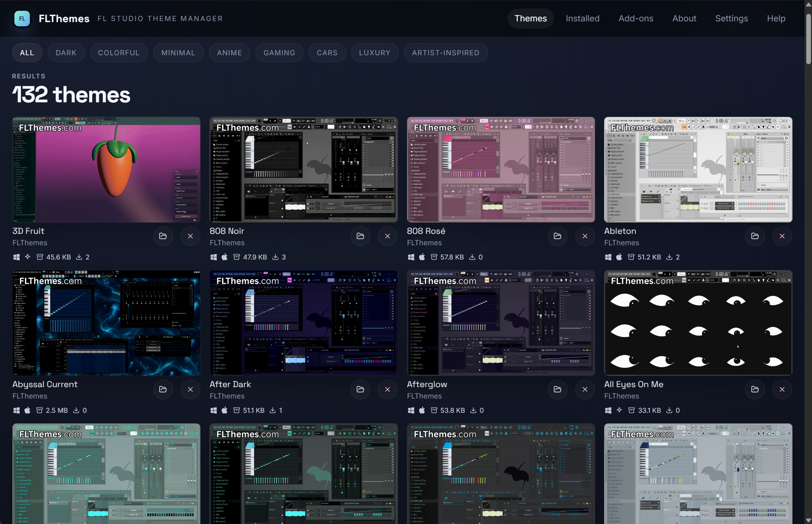Click archive size icon under Ableton
Screen dimensions: 812x524
pos(631,257)
